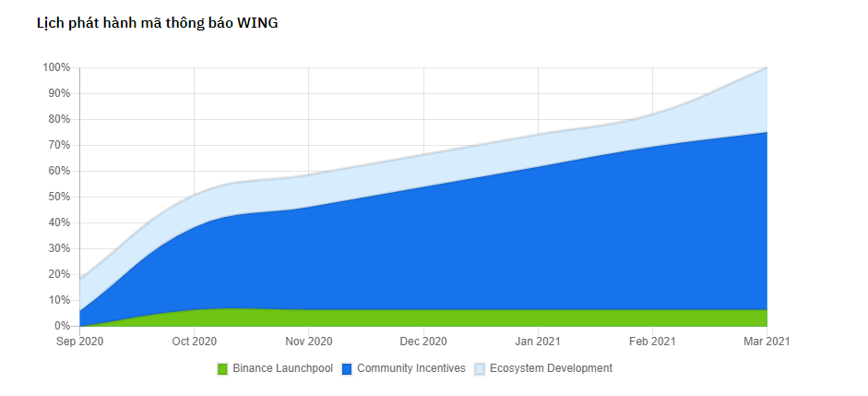Click the '30%' y-axis label
Viewport: 868px width, 396px height.
pyautogui.click(x=59, y=248)
